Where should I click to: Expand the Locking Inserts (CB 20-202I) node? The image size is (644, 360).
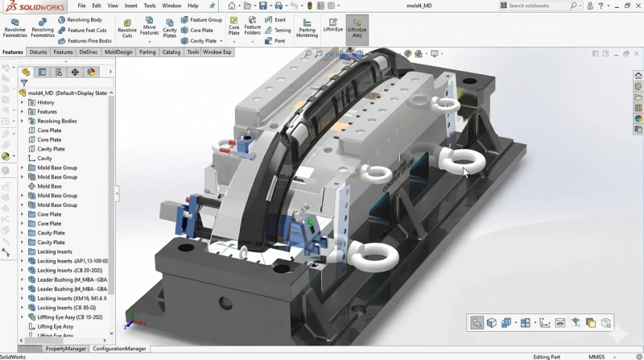click(x=23, y=271)
